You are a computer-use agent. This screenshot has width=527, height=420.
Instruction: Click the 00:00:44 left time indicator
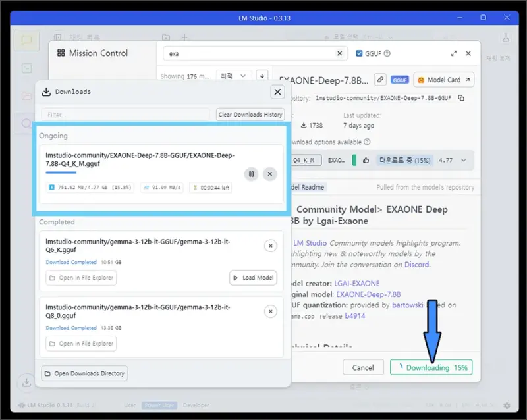pyautogui.click(x=211, y=188)
